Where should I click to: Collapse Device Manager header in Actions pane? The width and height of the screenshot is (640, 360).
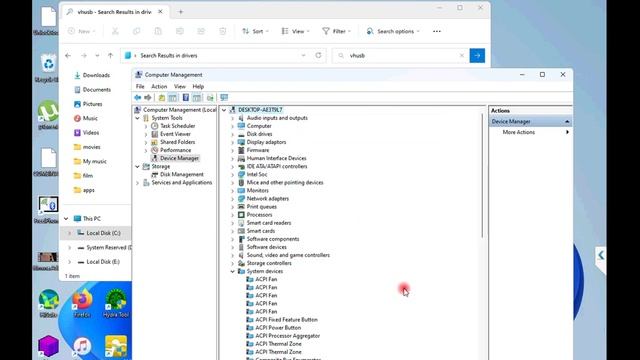pos(567,122)
